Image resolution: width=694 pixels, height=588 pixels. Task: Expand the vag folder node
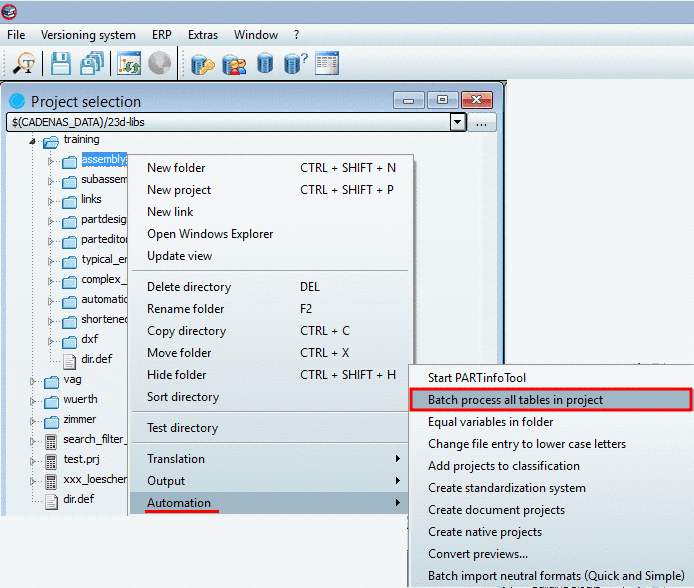33,381
